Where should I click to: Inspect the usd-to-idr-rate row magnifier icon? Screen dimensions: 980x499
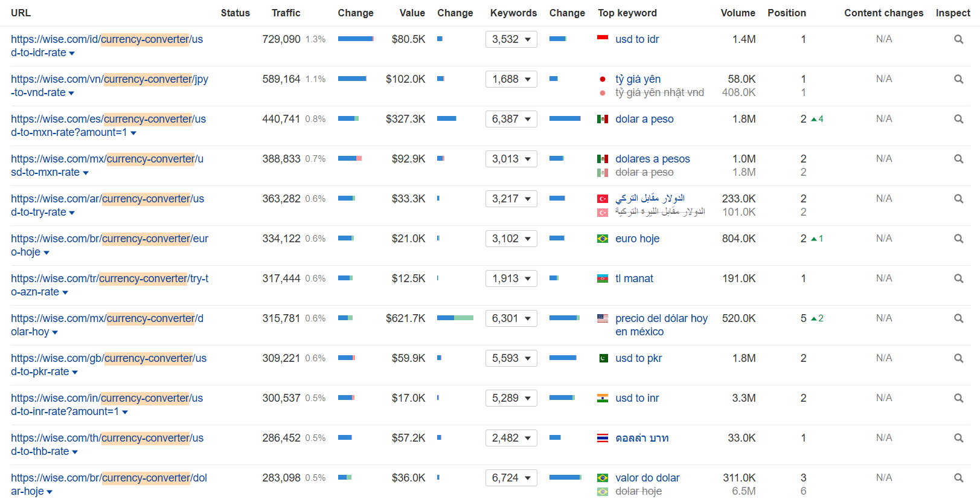click(x=958, y=39)
